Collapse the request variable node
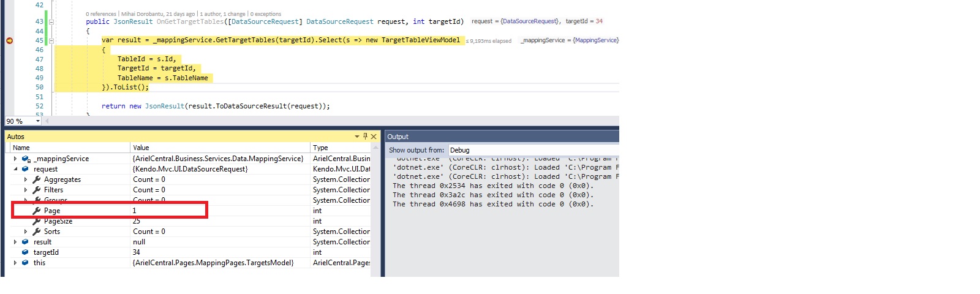 tap(15, 169)
